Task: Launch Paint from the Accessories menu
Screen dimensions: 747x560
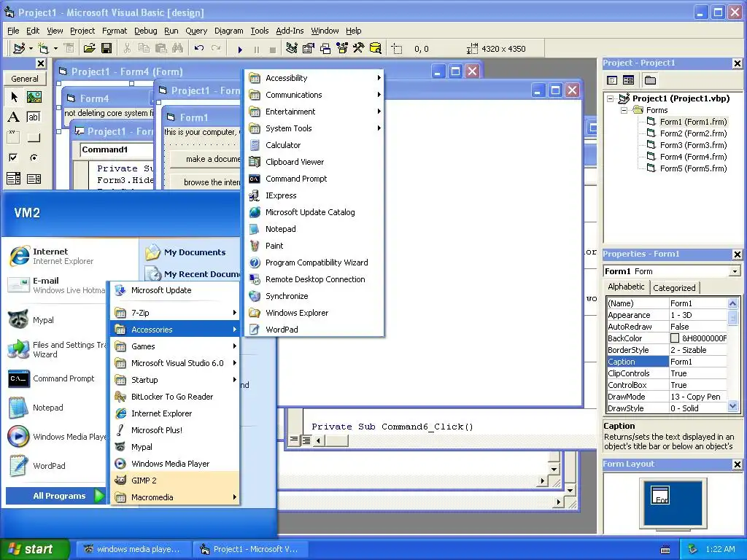Action: click(x=314, y=246)
